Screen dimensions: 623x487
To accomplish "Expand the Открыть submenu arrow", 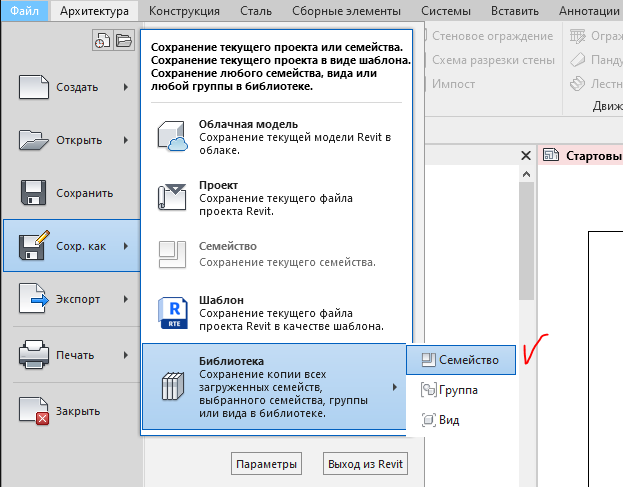I will click(x=126, y=140).
